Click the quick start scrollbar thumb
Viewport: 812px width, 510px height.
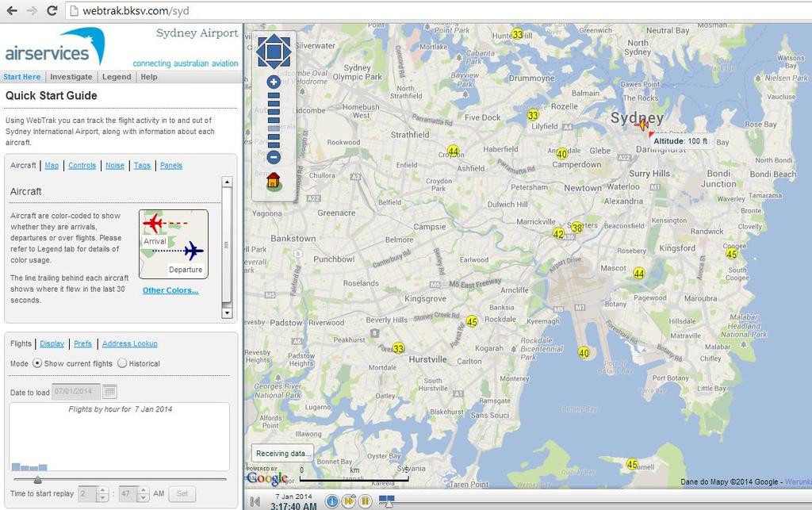226,245
